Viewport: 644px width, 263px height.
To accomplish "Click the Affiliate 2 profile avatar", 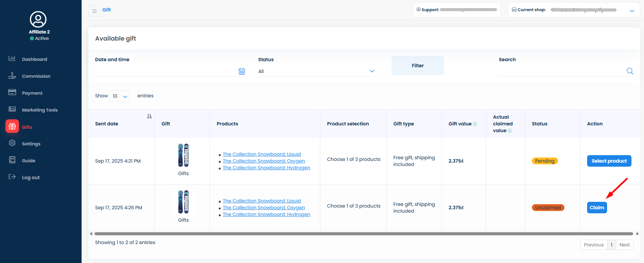I will click(x=38, y=20).
